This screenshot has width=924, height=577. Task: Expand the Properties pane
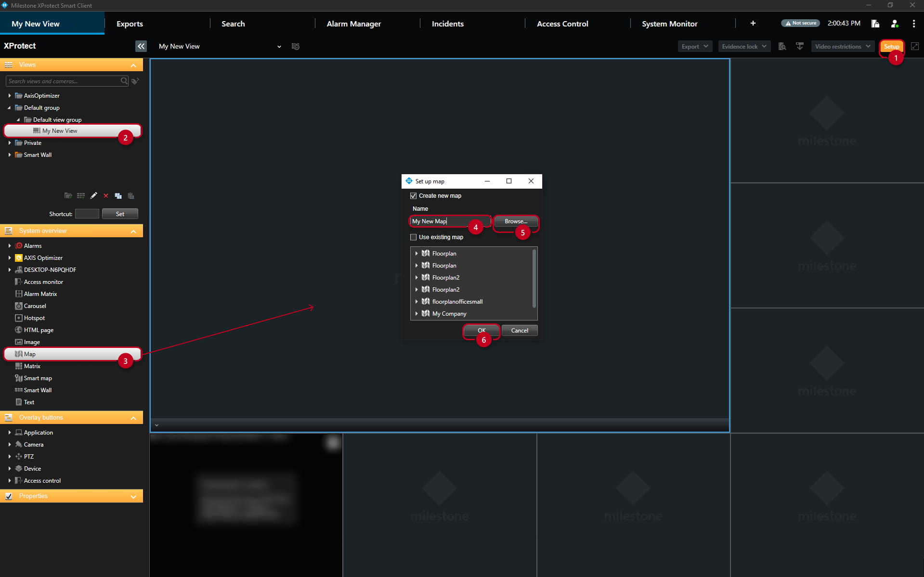[133, 496]
